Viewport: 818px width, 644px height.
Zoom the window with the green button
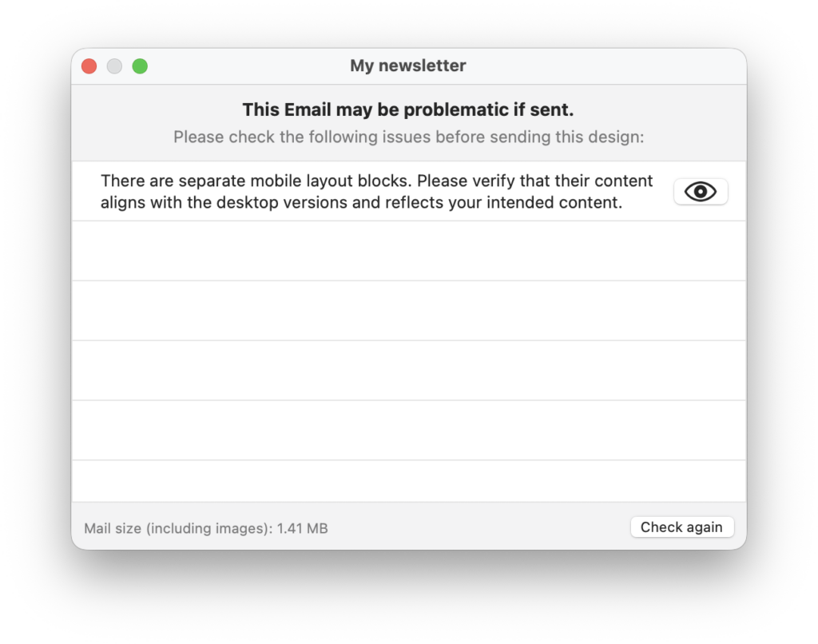coord(140,66)
